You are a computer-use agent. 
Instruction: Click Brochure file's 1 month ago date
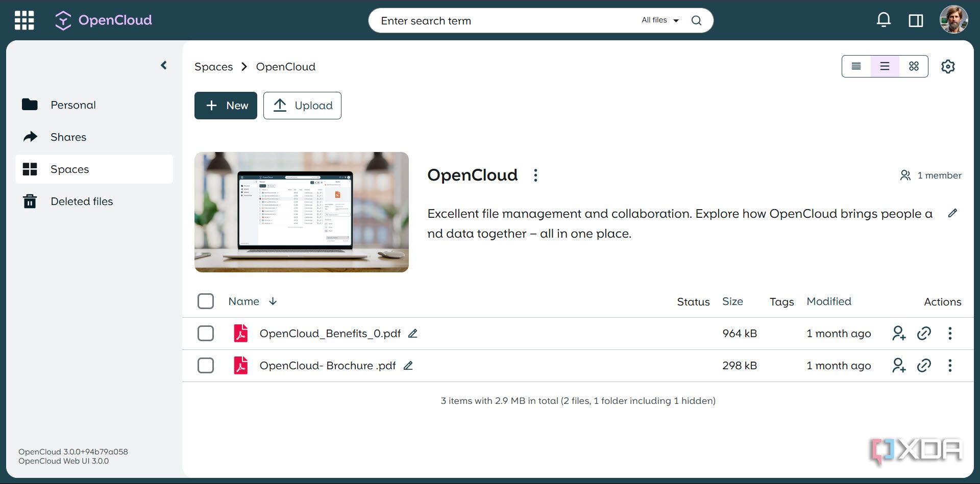coord(839,366)
